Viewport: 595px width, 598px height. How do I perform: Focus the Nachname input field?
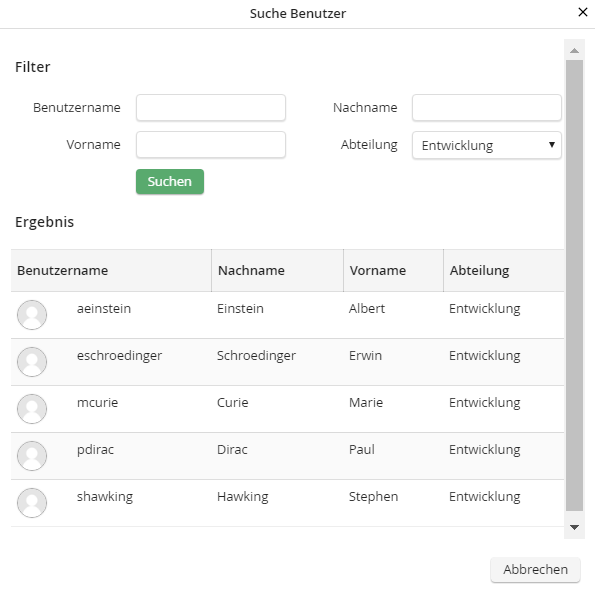tap(487, 108)
